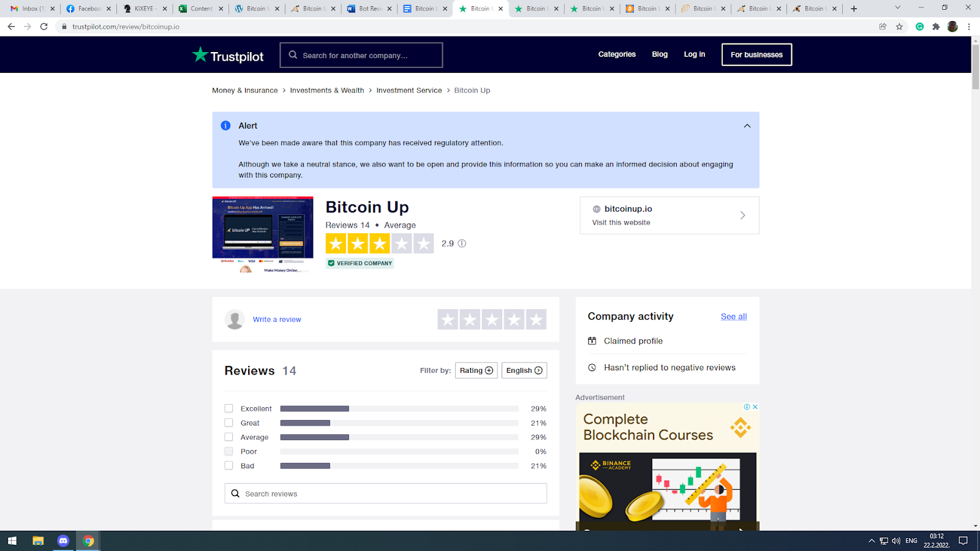
Task: Click the magnifier in Search reviews box
Action: point(235,493)
